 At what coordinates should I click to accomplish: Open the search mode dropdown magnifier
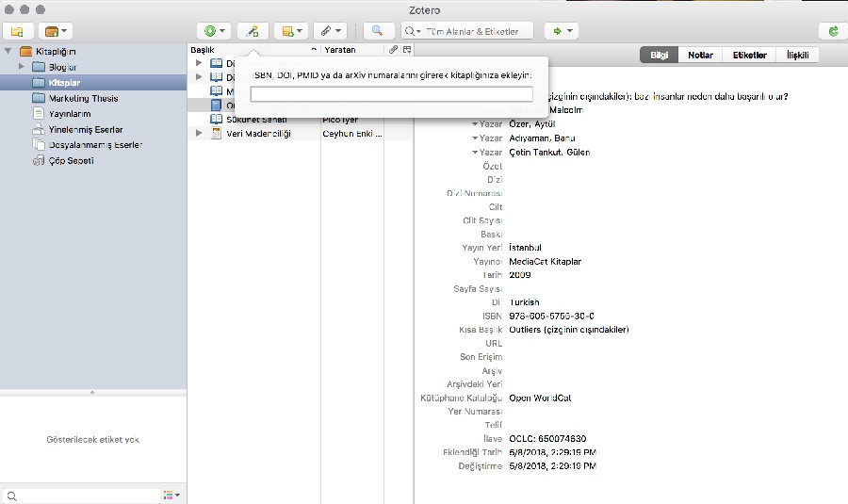[412, 31]
